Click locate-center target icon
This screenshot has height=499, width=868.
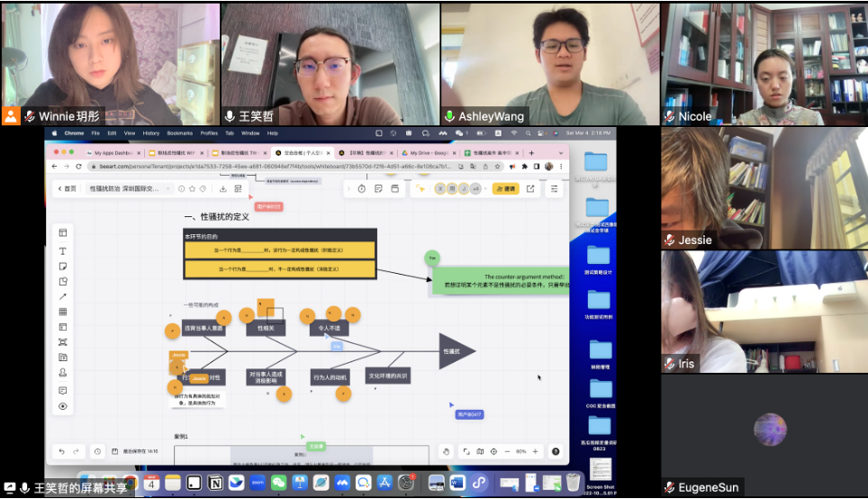pos(493,451)
